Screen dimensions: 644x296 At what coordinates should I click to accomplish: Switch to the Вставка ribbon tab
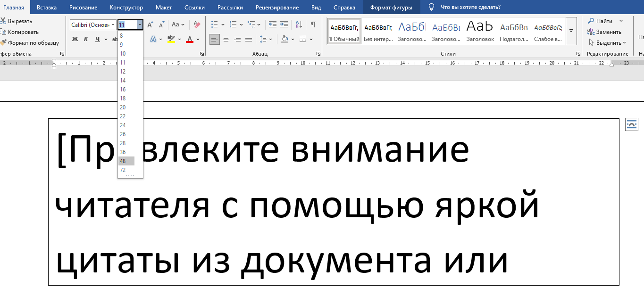tap(47, 7)
